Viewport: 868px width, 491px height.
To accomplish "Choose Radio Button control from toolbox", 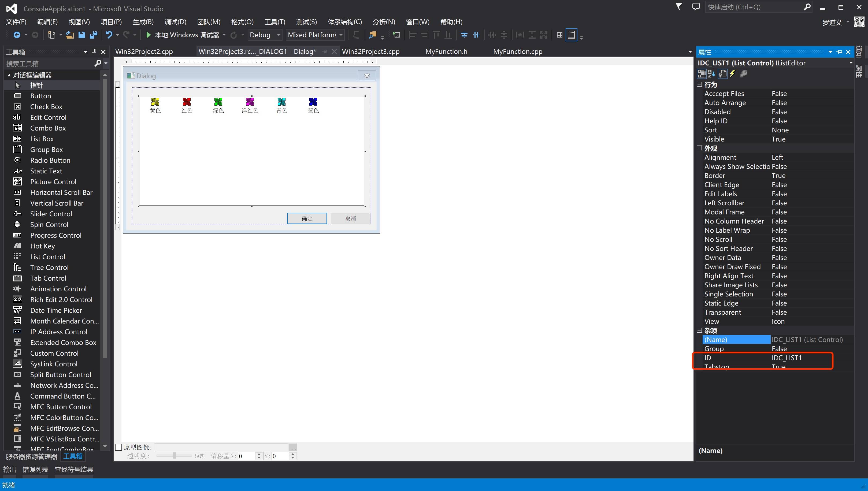I will coord(50,160).
